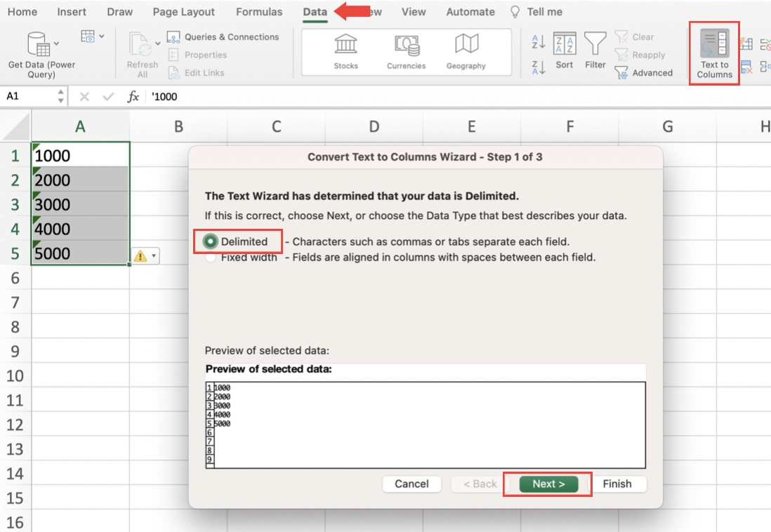Click the Stocks data type icon
This screenshot has height=532, width=771.
[x=345, y=44]
